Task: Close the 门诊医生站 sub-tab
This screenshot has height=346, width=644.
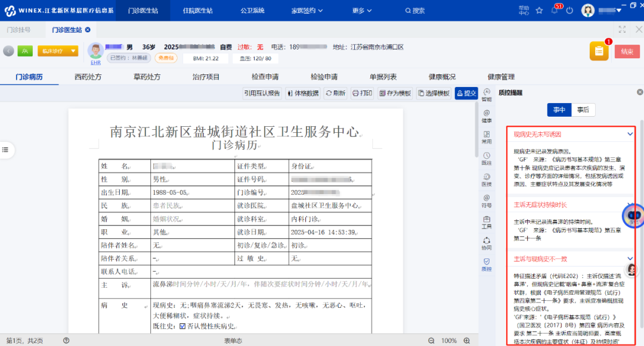Action: click(88, 30)
